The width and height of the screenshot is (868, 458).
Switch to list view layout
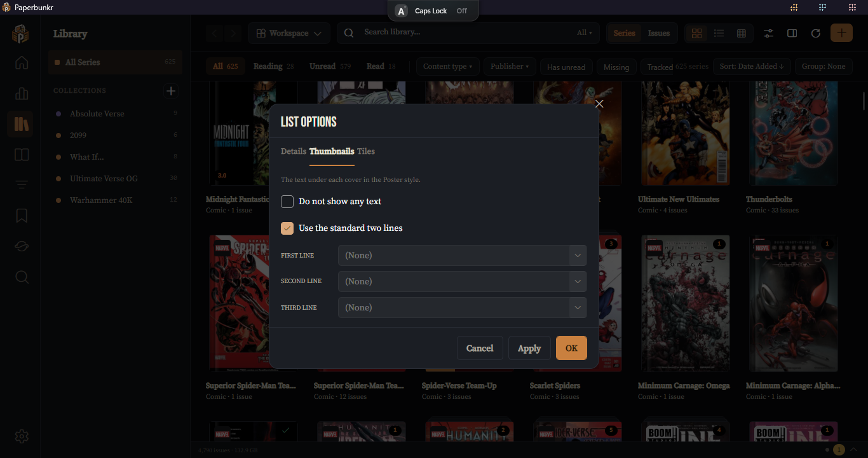(x=719, y=33)
